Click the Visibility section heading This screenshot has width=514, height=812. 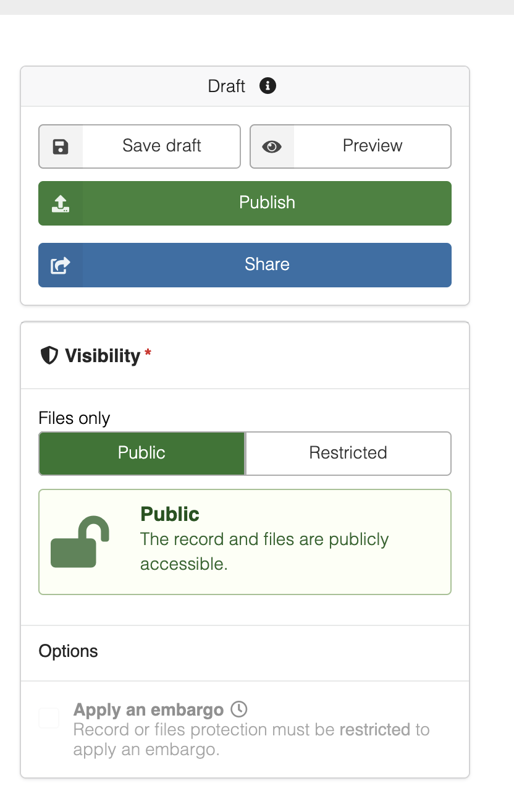103,356
